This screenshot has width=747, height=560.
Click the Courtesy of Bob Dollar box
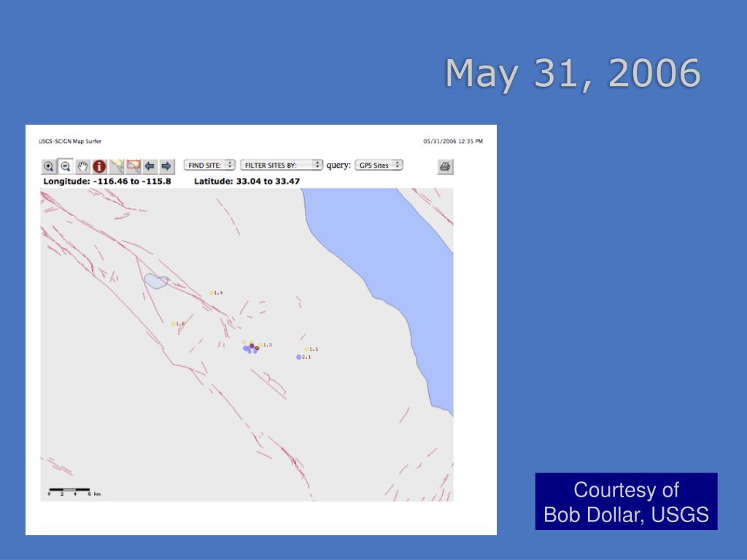coord(626,502)
